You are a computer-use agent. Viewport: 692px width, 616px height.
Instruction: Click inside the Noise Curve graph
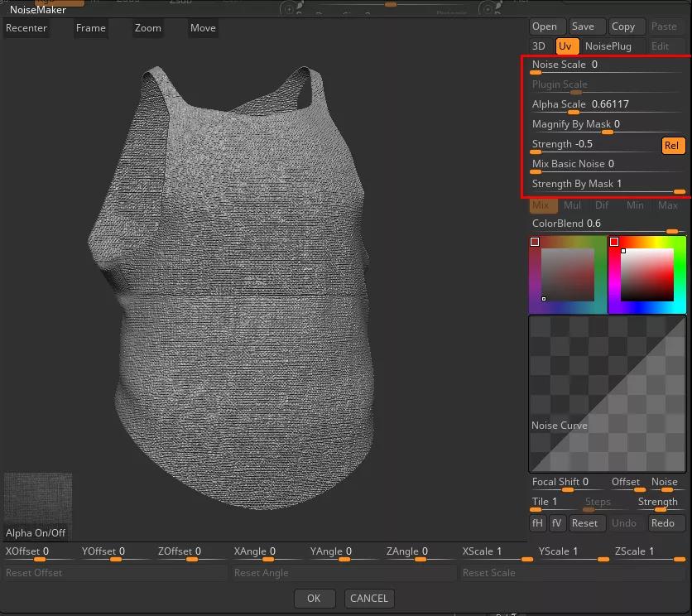pos(608,393)
